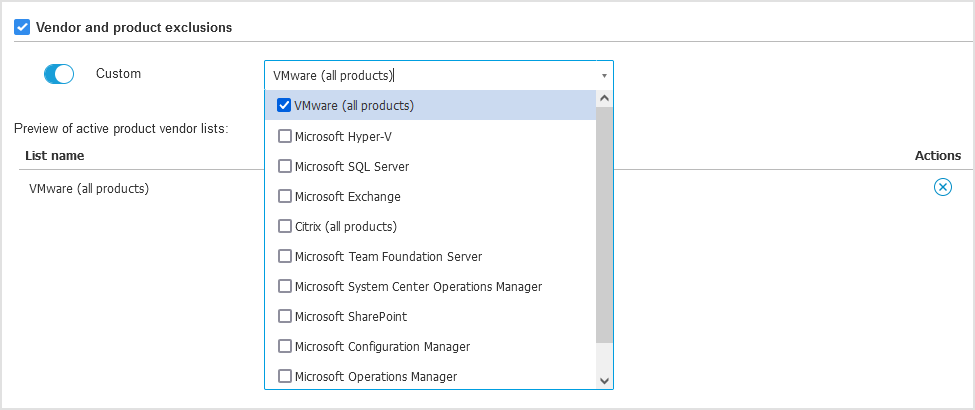Click the dropdown list scrollbar thumb
975x410 pixels.
point(604,224)
